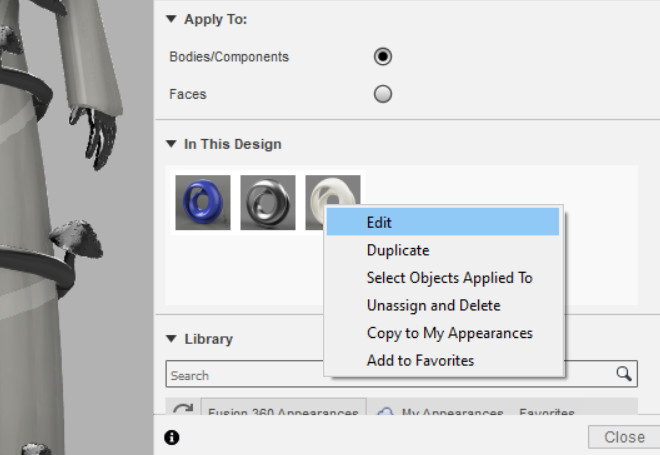Choose Copy to My Appearances

point(443,333)
